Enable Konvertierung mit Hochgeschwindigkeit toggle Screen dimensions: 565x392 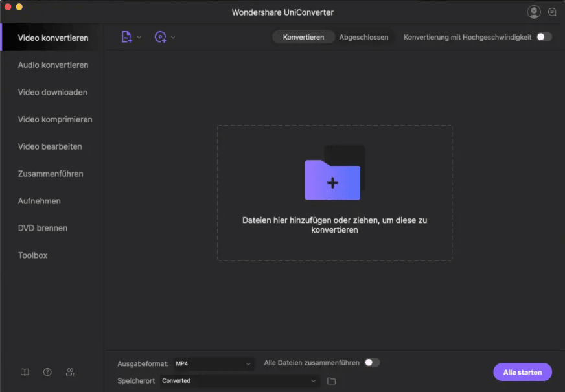click(x=544, y=37)
